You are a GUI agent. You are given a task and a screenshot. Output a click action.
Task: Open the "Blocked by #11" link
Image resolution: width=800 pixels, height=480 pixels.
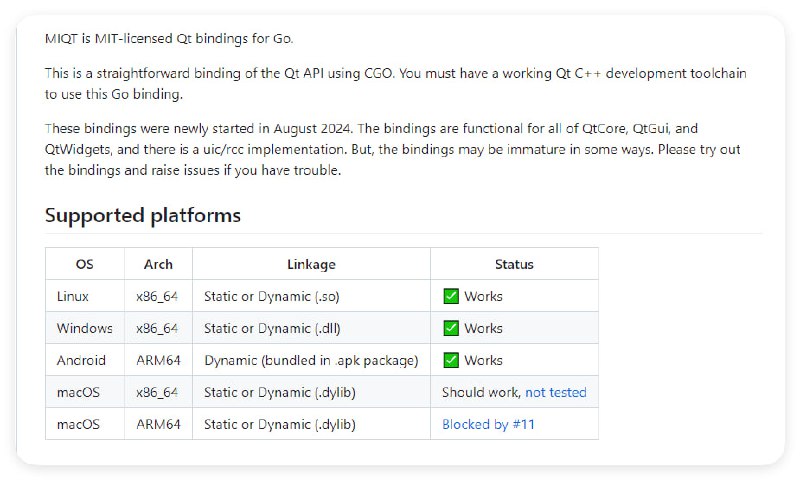[488, 424]
